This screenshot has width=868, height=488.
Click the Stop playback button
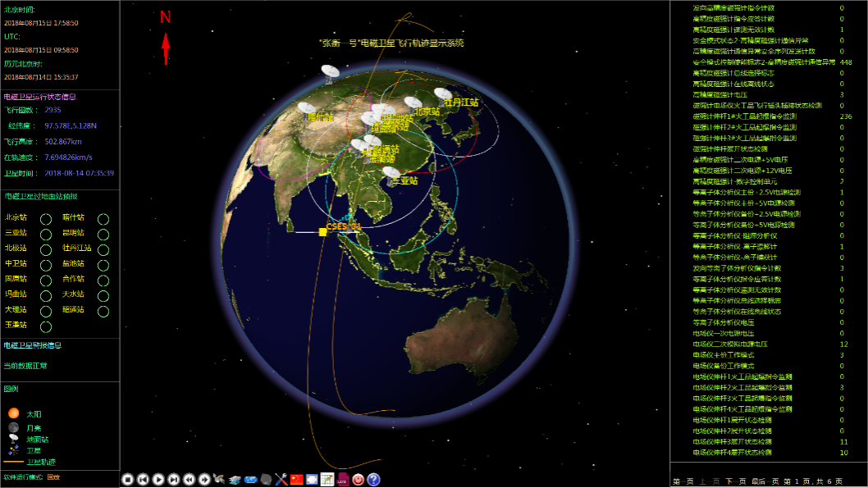click(x=127, y=480)
